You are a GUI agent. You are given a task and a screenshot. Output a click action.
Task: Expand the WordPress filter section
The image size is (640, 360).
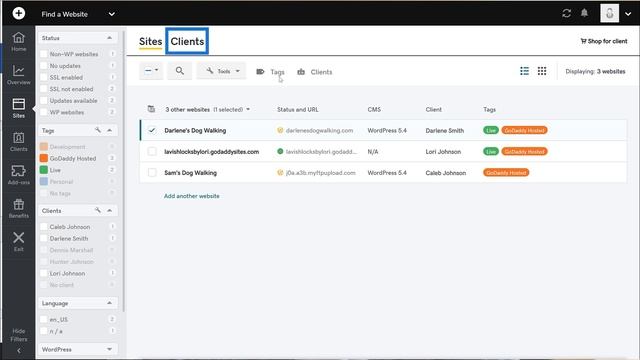(x=109, y=349)
